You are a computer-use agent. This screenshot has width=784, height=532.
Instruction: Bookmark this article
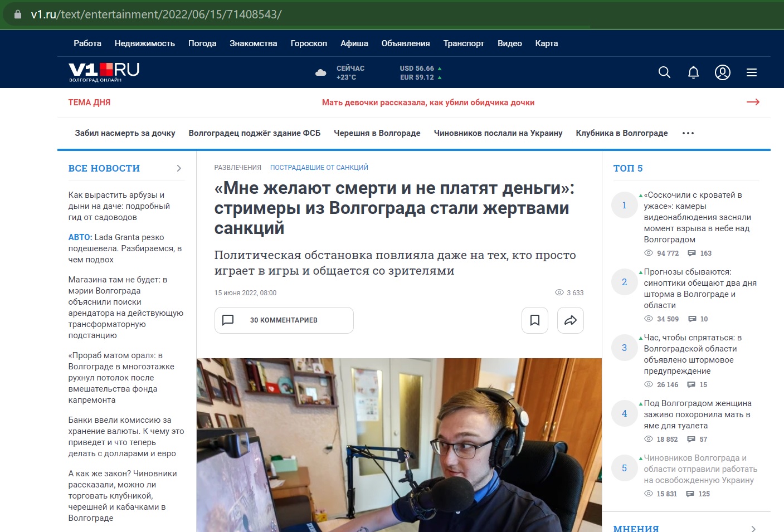534,320
